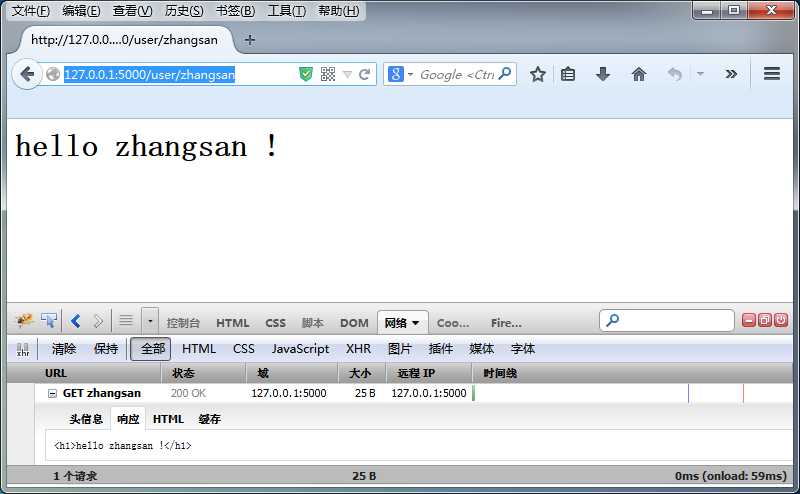
Task: Click the 清除 clear button
Action: coord(64,349)
